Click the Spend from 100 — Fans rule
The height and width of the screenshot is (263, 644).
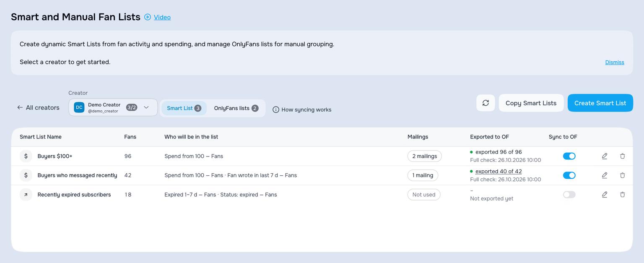click(x=194, y=156)
